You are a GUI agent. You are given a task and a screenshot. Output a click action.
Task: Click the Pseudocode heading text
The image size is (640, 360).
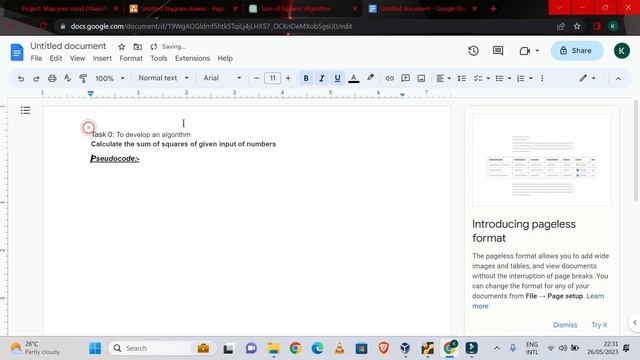click(115, 158)
